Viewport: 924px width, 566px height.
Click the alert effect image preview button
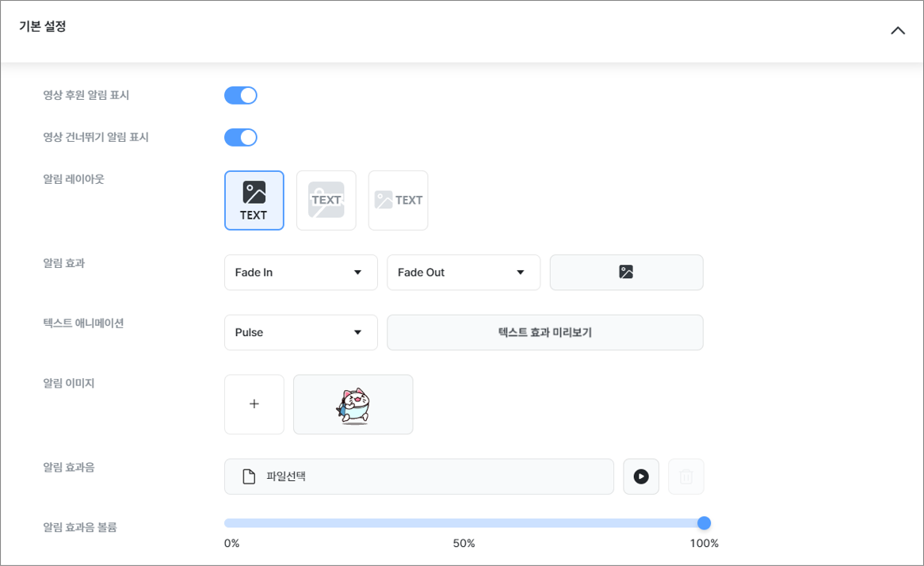(626, 273)
